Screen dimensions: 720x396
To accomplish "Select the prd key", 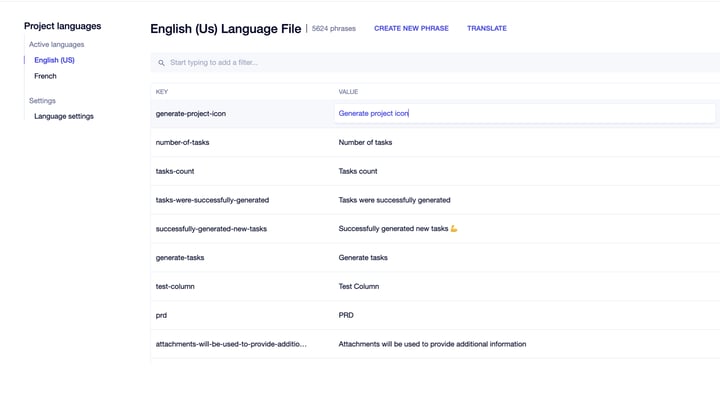I will [161, 316].
